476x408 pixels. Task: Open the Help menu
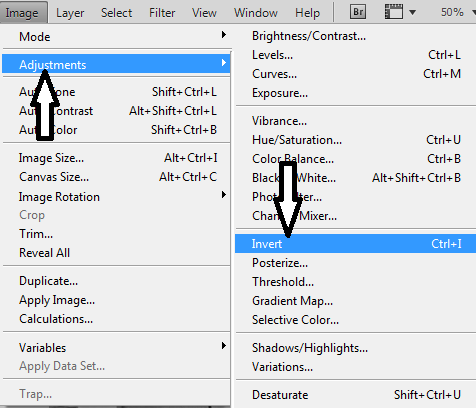point(307,13)
